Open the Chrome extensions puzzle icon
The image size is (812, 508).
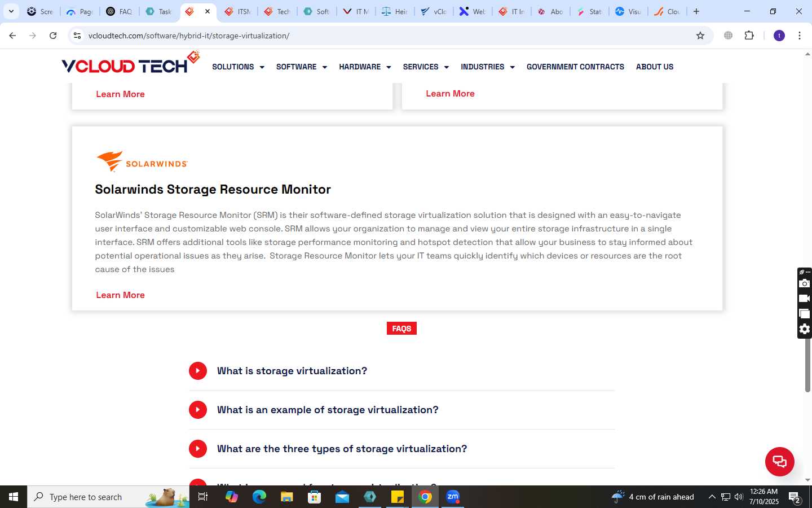(749, 36)
